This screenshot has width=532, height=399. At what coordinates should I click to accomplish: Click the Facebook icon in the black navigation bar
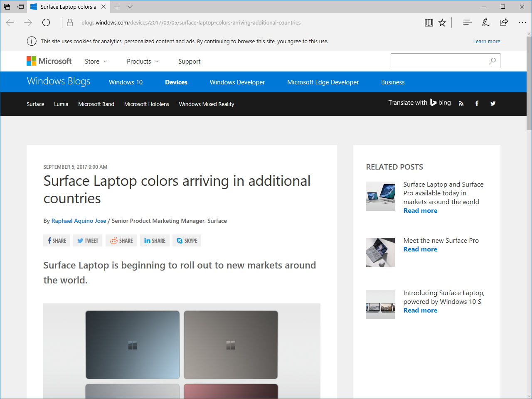point(477,103)
